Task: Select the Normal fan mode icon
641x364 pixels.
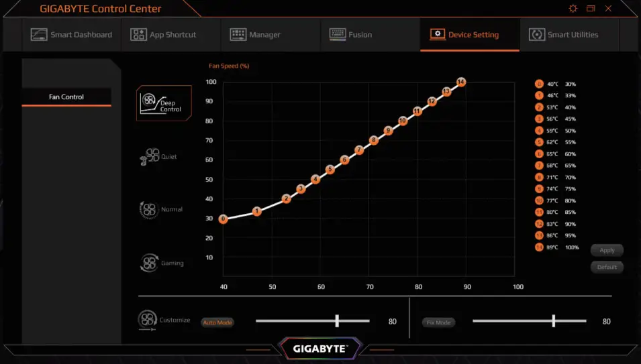Action: coord(161,210)
